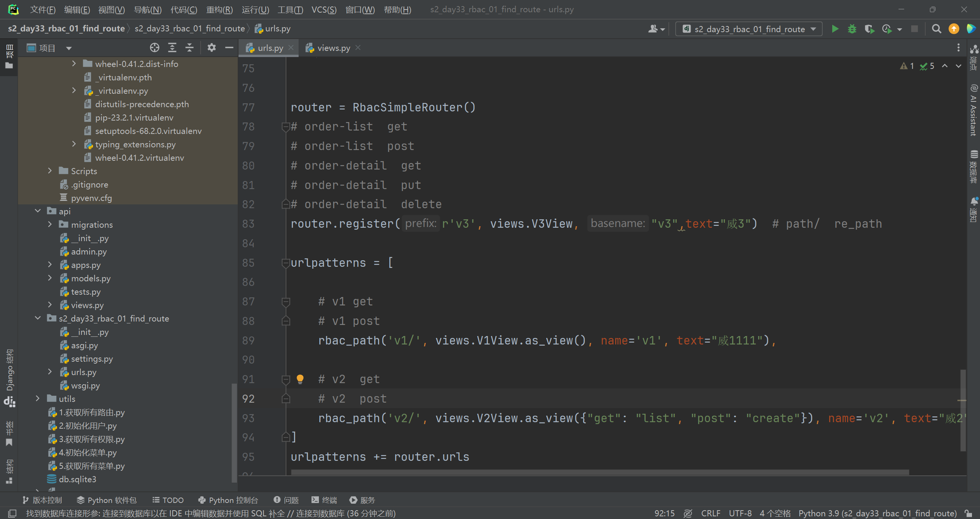Go to previous highlighted error arrow
Screen dimensions: 980x519
click(x=945, y=66)
